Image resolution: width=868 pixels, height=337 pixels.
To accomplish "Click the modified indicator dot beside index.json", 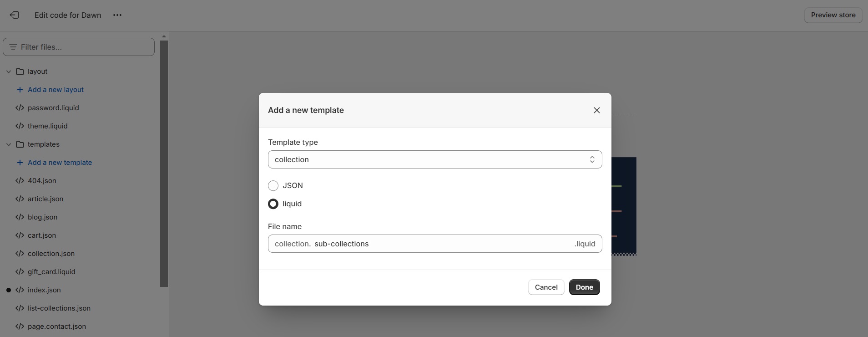I will [x=9, y=290].
